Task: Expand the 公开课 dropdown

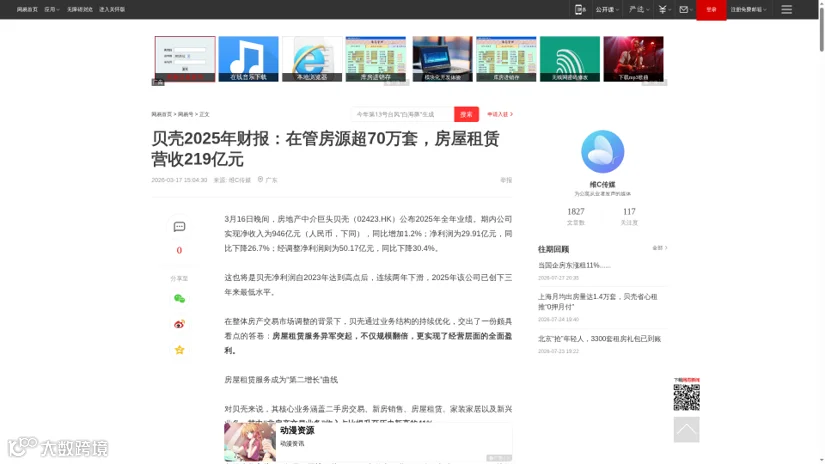Action: [x=607, y=9]
